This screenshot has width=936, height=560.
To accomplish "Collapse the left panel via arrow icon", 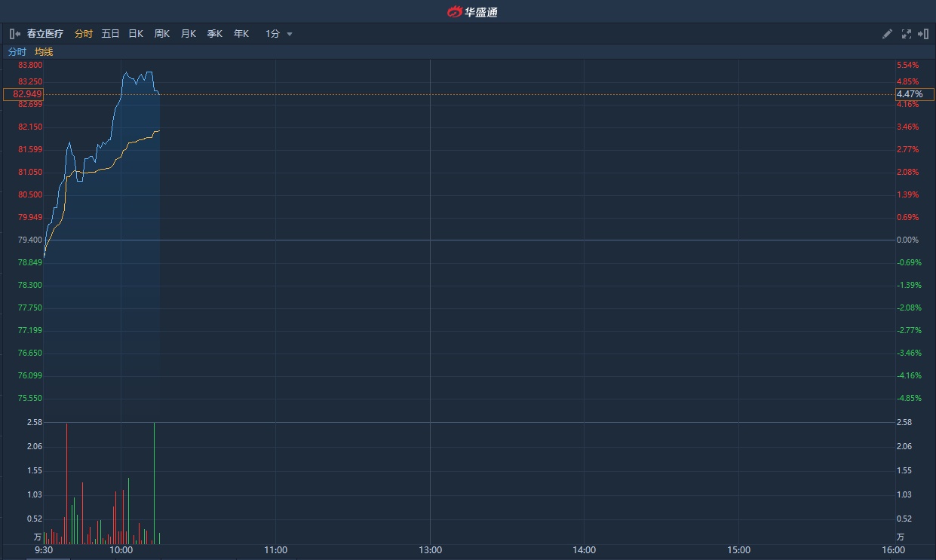I will 14,34.
